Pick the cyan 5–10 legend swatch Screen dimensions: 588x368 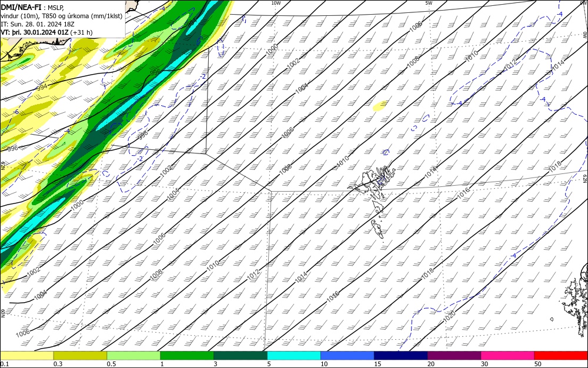tap(294, 356)
